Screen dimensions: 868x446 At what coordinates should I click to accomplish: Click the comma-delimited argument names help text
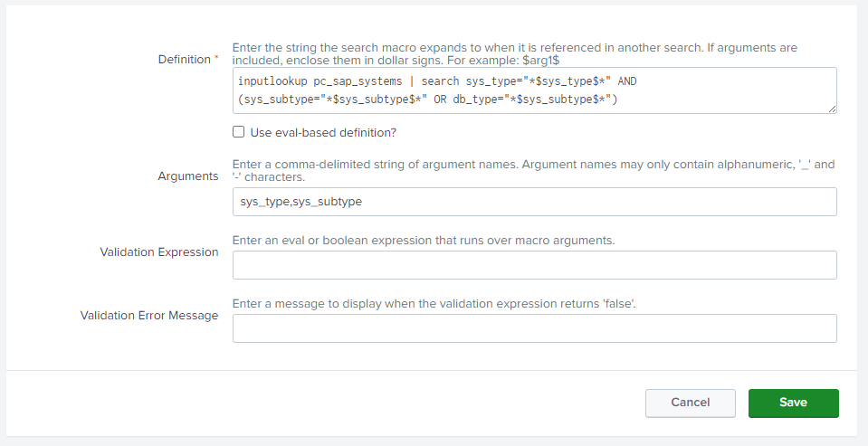[x=534, y=171]
